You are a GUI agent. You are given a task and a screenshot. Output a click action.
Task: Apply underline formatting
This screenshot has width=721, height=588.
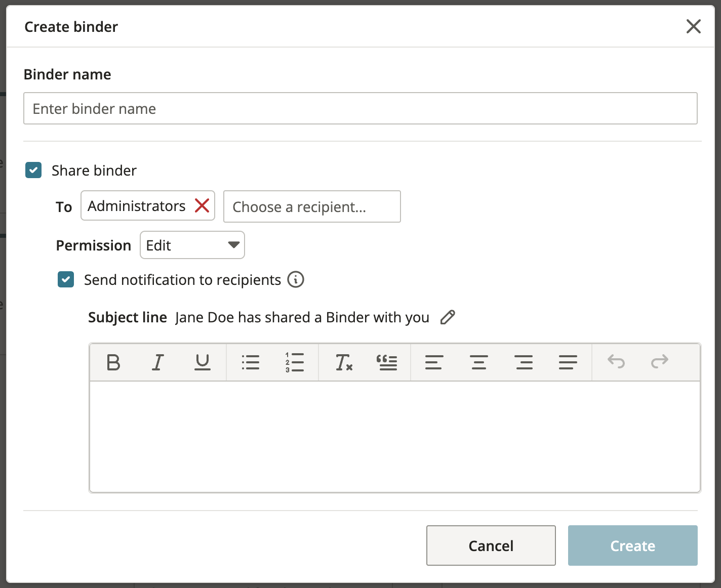tap(203, 362)
